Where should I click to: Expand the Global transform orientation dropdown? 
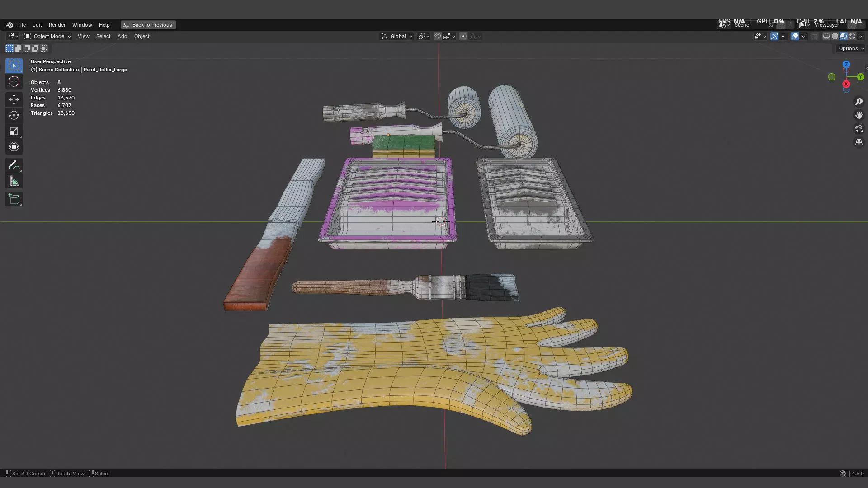[x=397, y=36]
